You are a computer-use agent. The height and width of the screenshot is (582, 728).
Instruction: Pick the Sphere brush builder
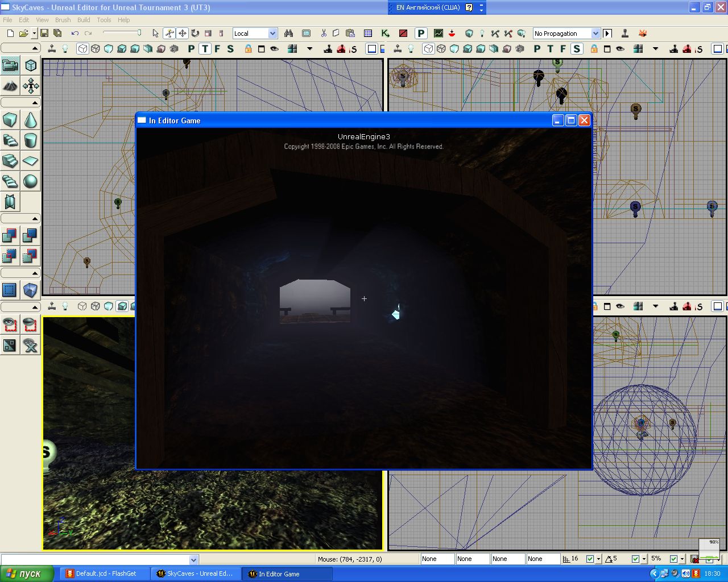(31, 181)
